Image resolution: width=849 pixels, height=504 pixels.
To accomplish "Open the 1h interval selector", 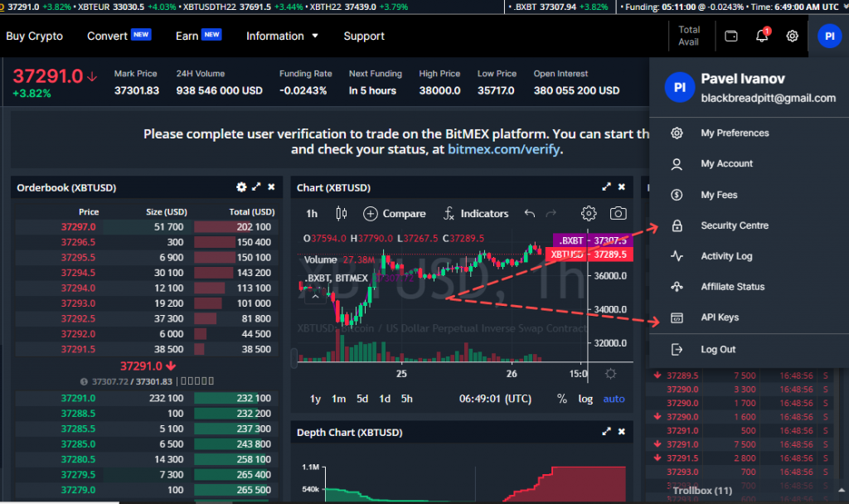I will 312,214.
